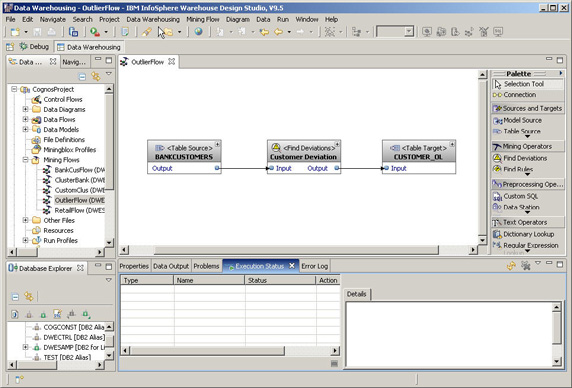Viewport: 572px width, 388px height.
Task: Expand the Run Profiles folder
Action: point(25,240)
